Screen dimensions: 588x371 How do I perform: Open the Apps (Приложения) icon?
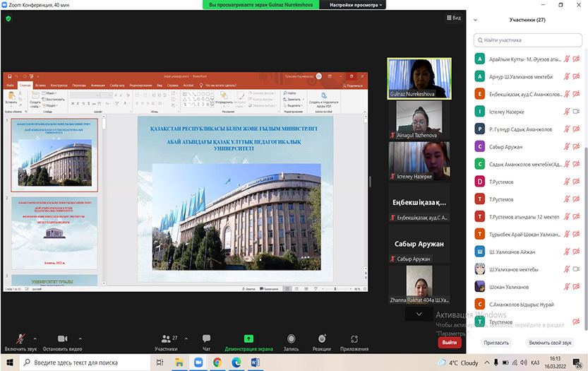[354, 338]
